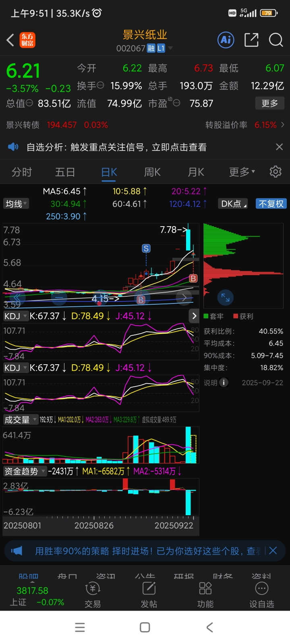Open the DK点 selector

click(x=234, y=204)
